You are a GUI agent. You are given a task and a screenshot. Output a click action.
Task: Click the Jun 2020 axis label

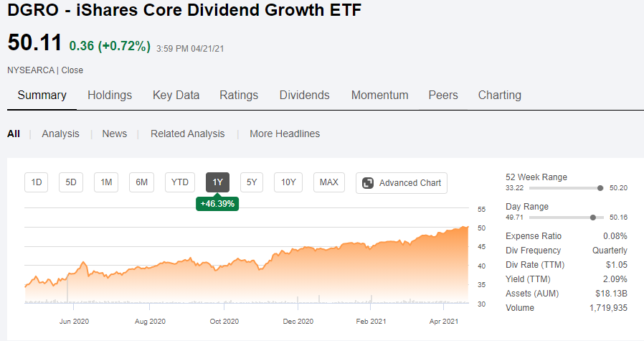pos(74,321)
